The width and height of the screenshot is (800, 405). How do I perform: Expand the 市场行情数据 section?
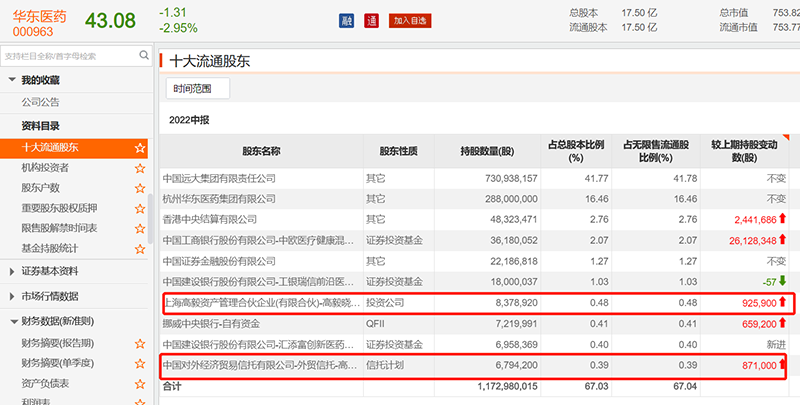pos(12,296)
